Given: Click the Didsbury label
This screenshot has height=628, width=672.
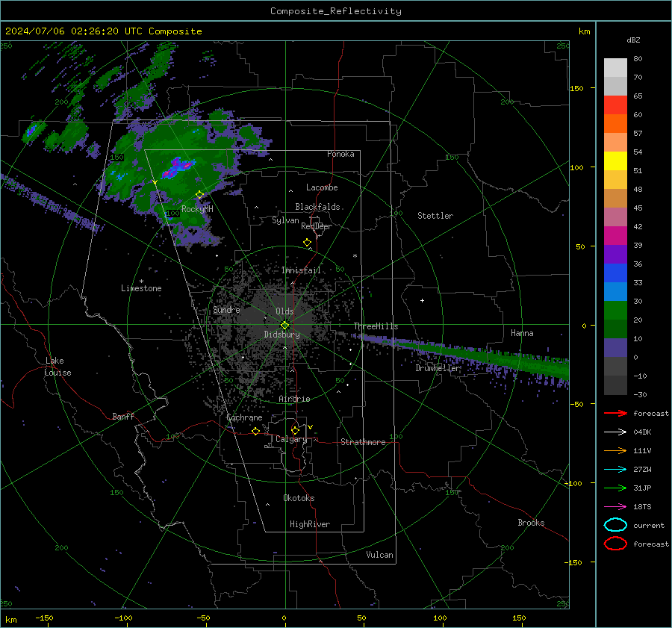Looking at the screenshot, I should click(x=281, y=335).
